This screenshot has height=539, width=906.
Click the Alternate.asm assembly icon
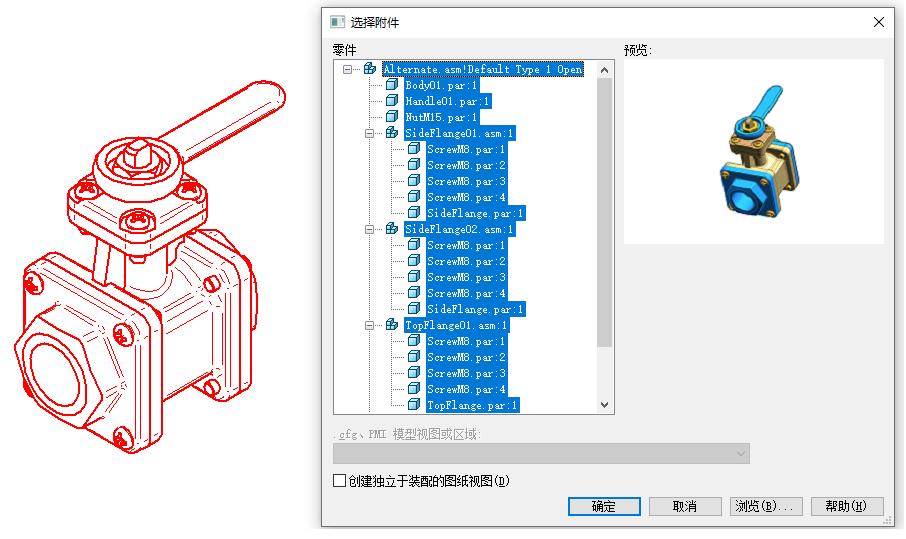pyautogui.click(x=370, y=69)
